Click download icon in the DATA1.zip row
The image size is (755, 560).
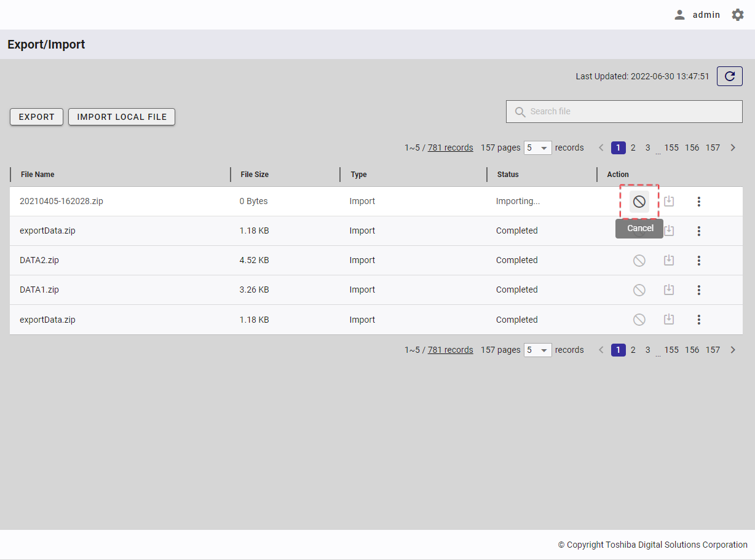coord(669,290)
